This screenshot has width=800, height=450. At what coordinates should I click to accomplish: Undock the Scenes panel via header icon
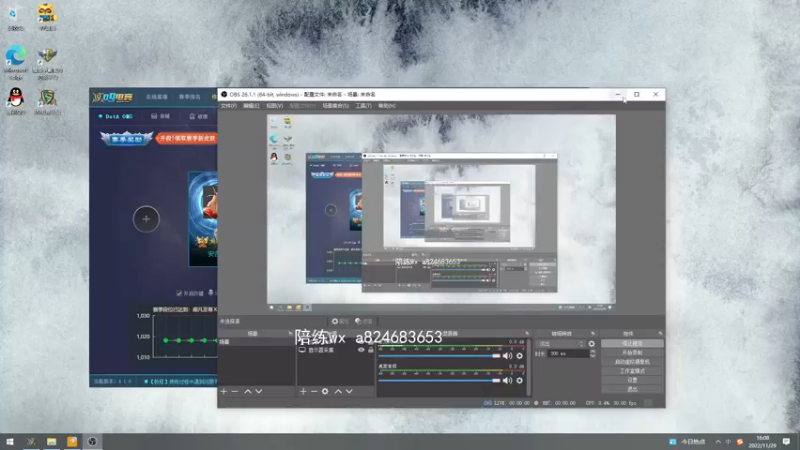tap(290, 333)
